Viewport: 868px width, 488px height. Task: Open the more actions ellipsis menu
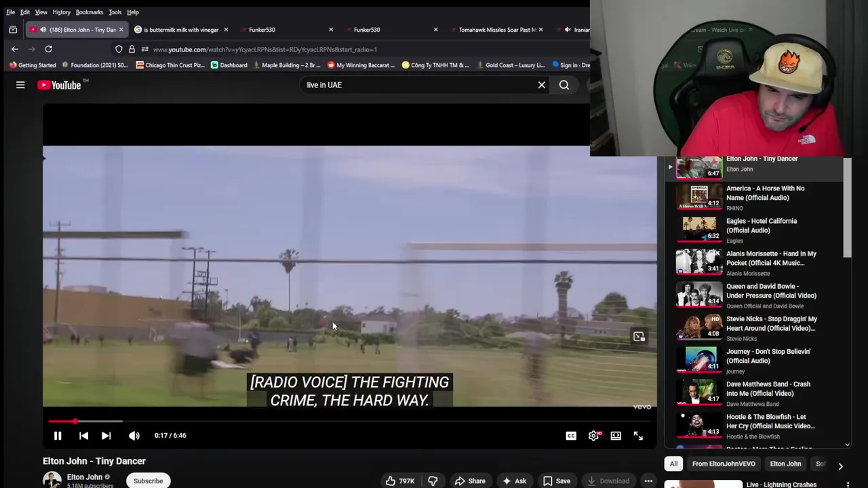[648, 481]
